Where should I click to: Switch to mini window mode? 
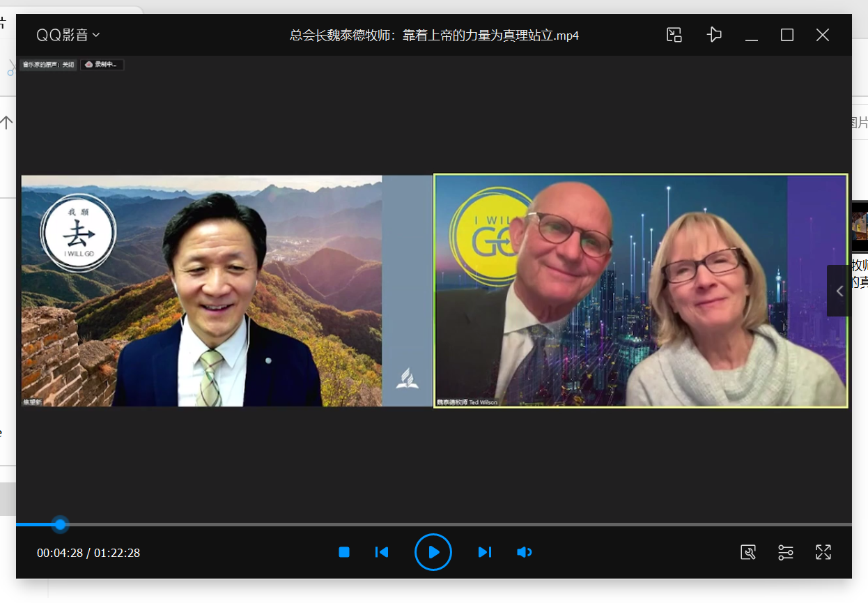tap(674, 35)
